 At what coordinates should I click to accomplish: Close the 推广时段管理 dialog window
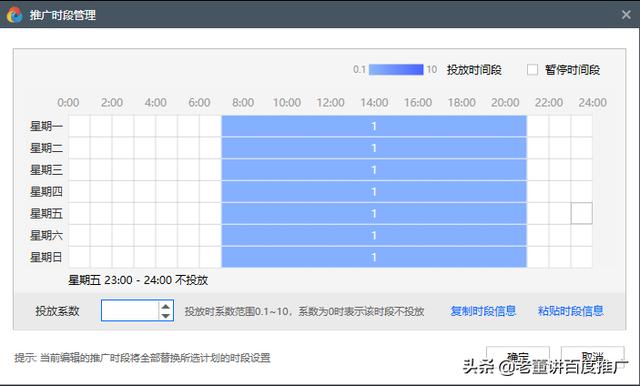(626, 15)
